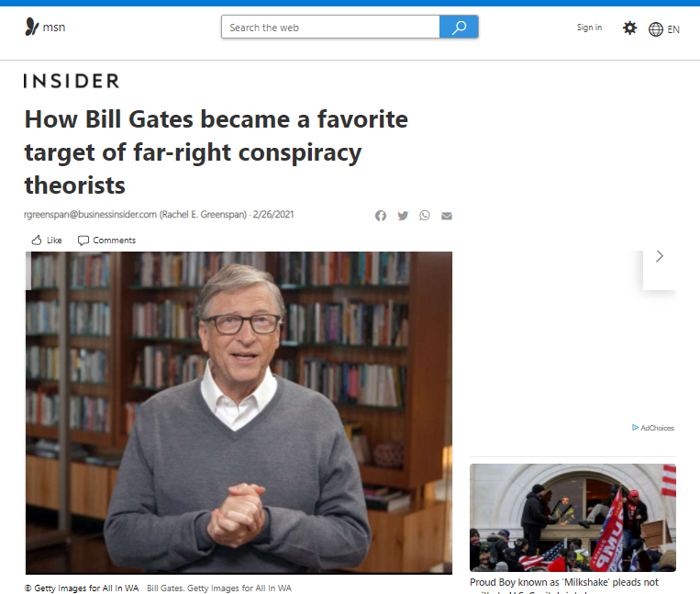Viewport: 700px width, 594px height.
Task: Click inside the Search the web field
Action: (x=330, y=27)
